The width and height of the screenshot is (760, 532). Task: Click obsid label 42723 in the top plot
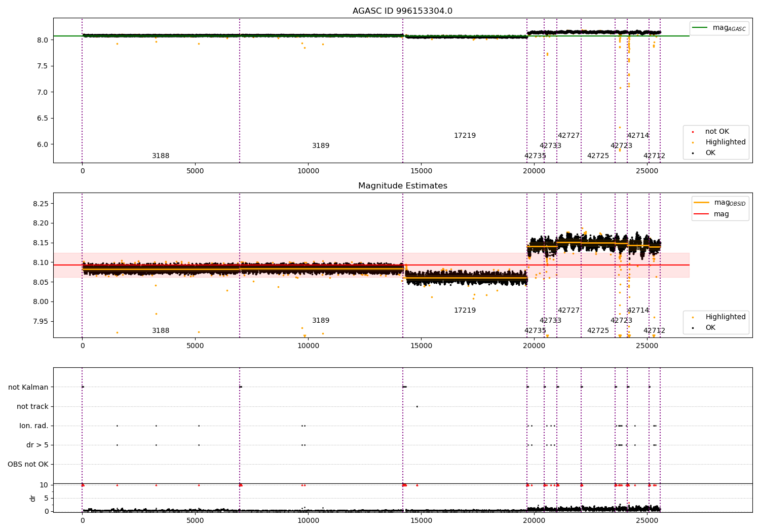click(621, 146)
